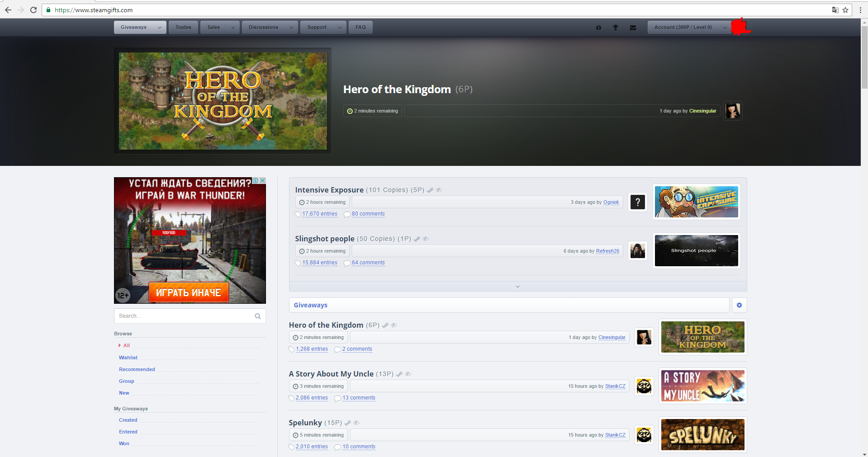
Task: Open the 80 comments link
Action: 368,214
